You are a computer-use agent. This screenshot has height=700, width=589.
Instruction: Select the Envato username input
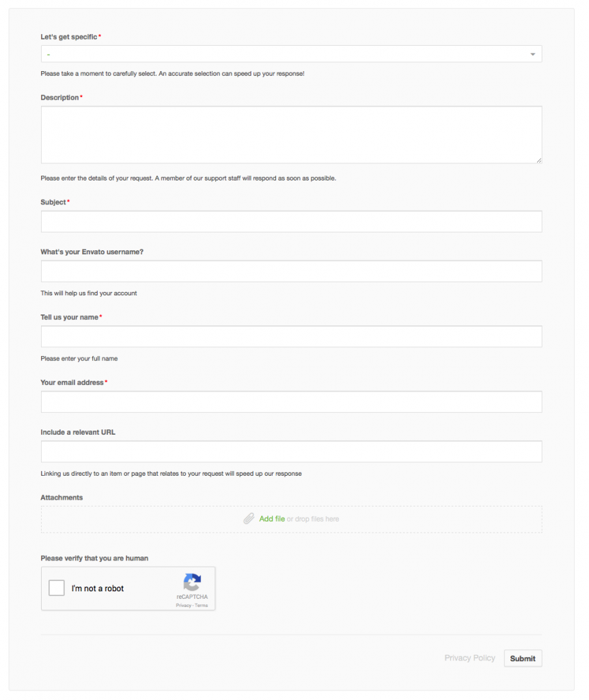(291, 271)
